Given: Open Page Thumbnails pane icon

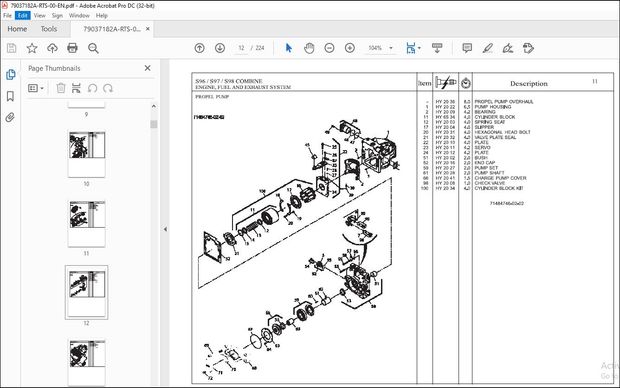Looking at the screenshot, I should (11, 74).
